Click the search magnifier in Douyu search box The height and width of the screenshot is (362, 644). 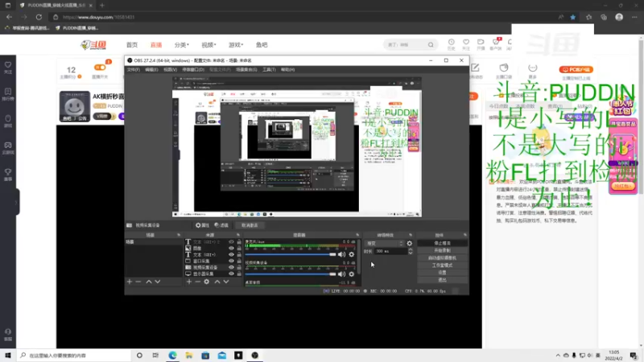[x=431, y=45]
